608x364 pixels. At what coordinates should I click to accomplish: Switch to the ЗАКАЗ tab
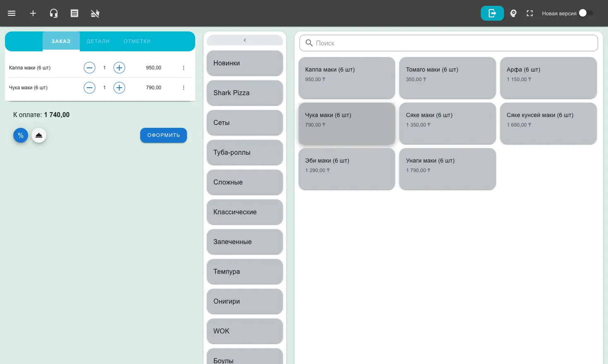pos(61,41)
